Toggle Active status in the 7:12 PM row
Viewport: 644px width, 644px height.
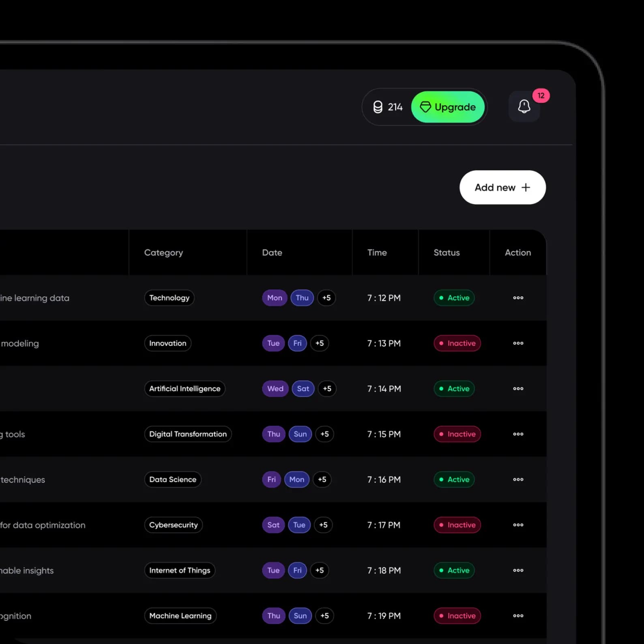coord(454,298)
